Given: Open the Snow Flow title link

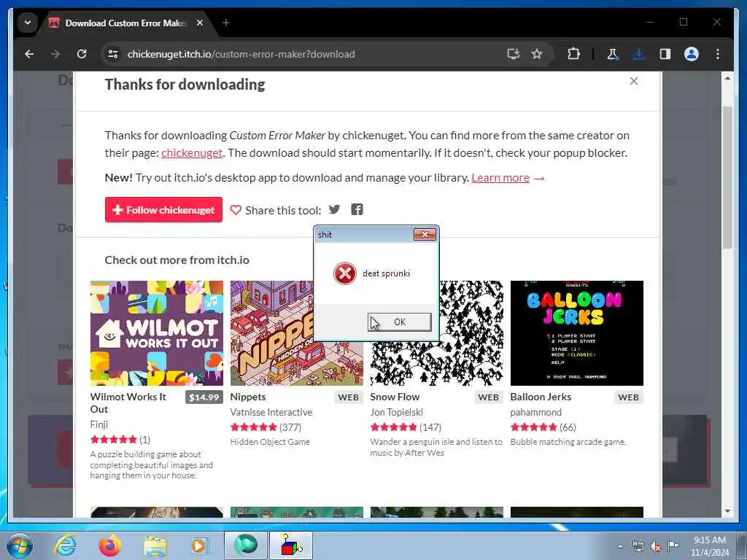Looking at the screenshot, I should 395,397.
